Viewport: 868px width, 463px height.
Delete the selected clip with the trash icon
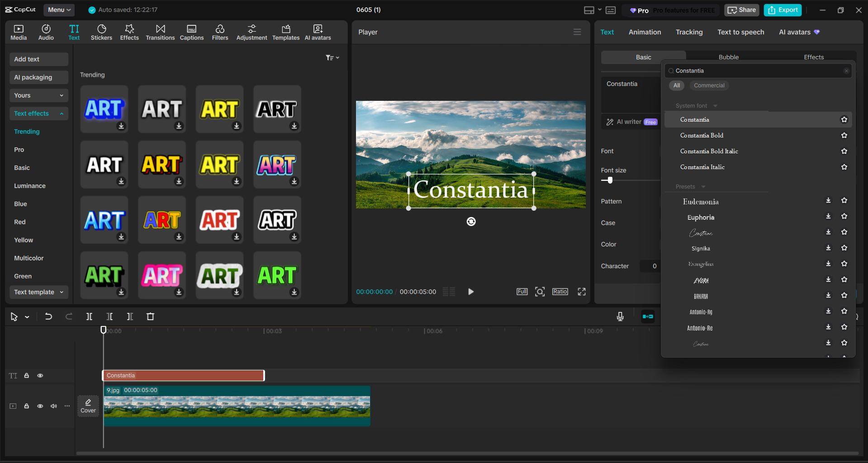pyautogui.click(x=150, y=317)
